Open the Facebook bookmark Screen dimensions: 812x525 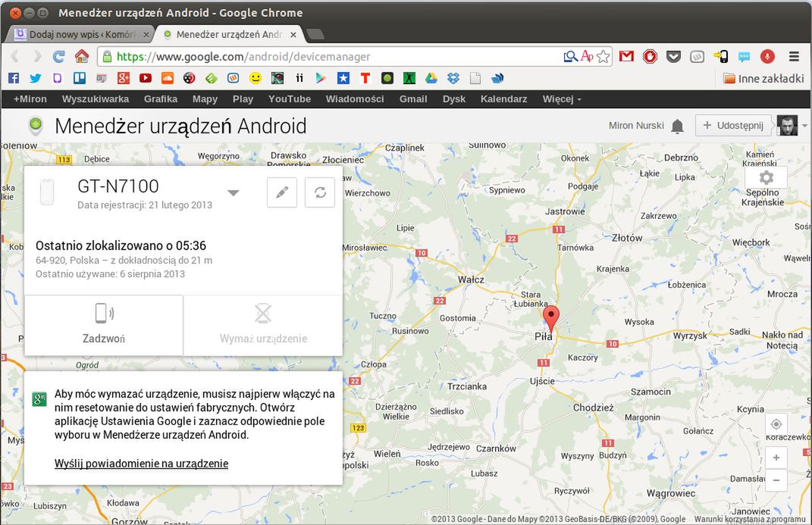tap(14, 78)
